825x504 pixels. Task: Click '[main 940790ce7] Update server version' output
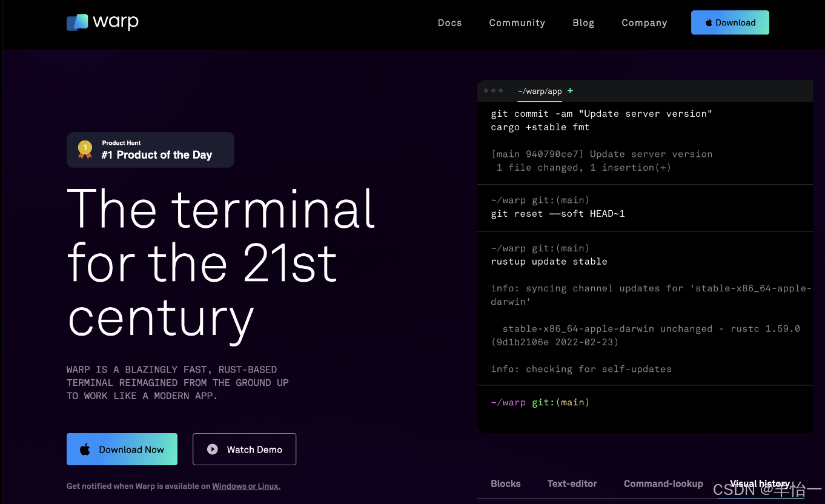601,154
